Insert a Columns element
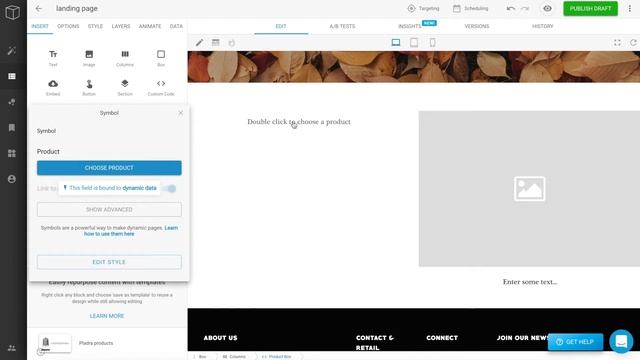The width and height of the screenshot is (640, 360). [x=125, y=58]
